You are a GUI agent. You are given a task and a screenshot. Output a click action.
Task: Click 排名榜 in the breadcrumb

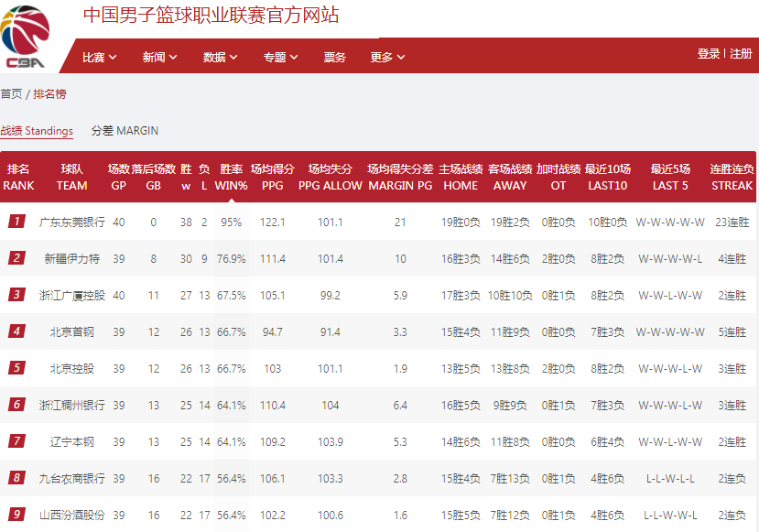pyautogui.click(x=49, y=94)
